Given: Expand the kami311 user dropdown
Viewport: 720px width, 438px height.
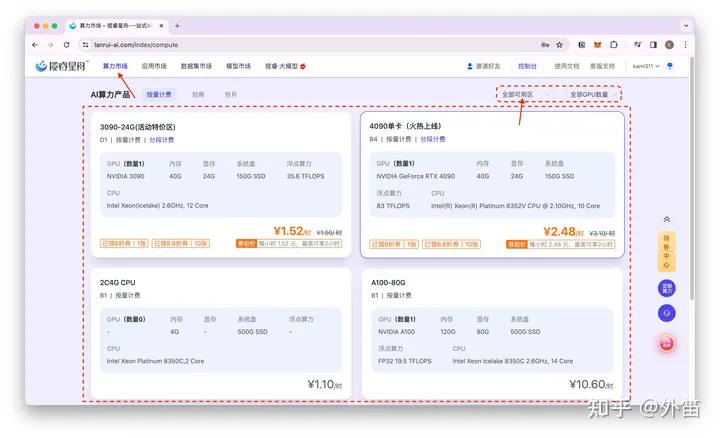Looking at the screenshot, I should point(646,66).
